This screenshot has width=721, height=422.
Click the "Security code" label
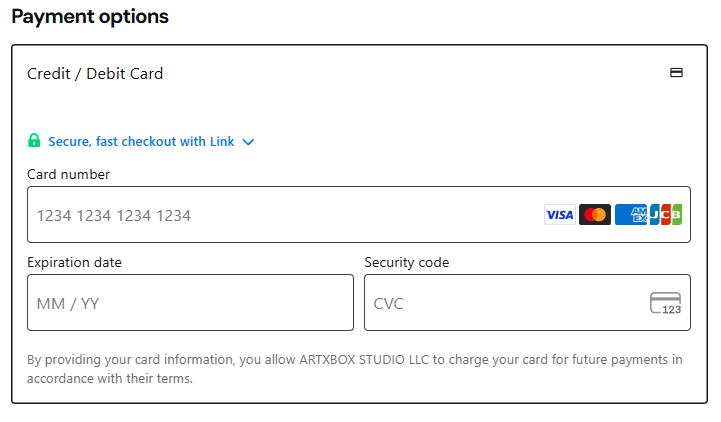pyautogui.click(x=407, y=262)
